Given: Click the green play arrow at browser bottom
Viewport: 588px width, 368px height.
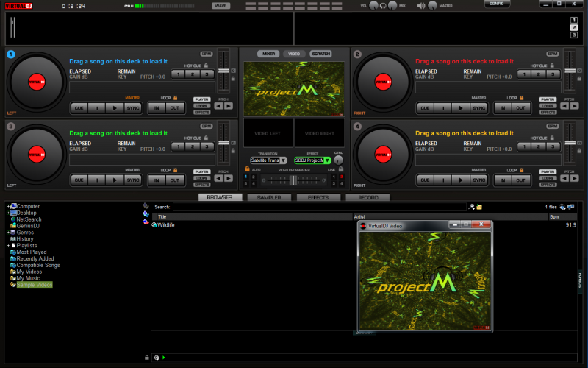Looking at the screenshot, I should click(163, 358).
